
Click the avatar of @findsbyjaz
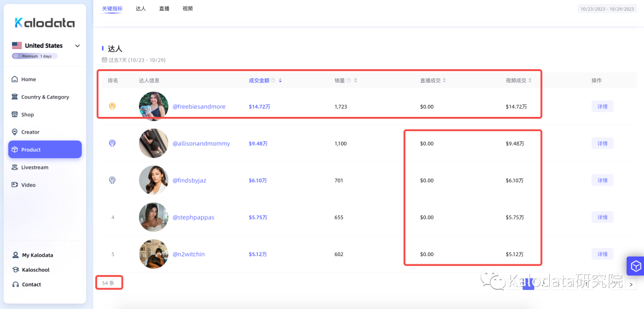tap(154, 180)
